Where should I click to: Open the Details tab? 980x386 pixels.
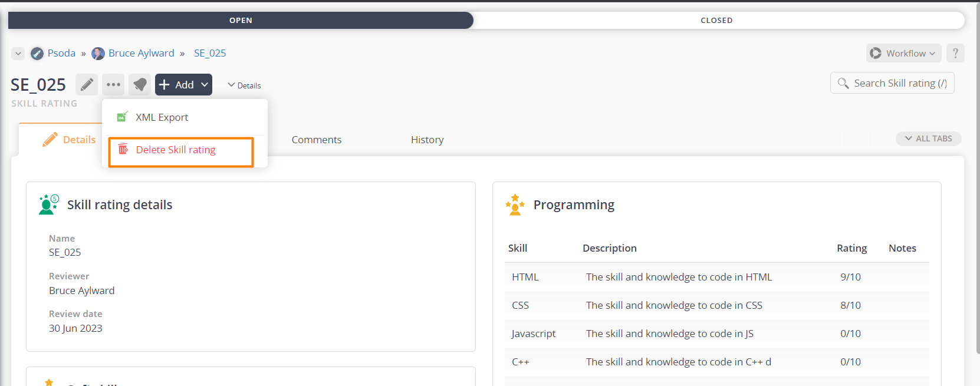69,140
